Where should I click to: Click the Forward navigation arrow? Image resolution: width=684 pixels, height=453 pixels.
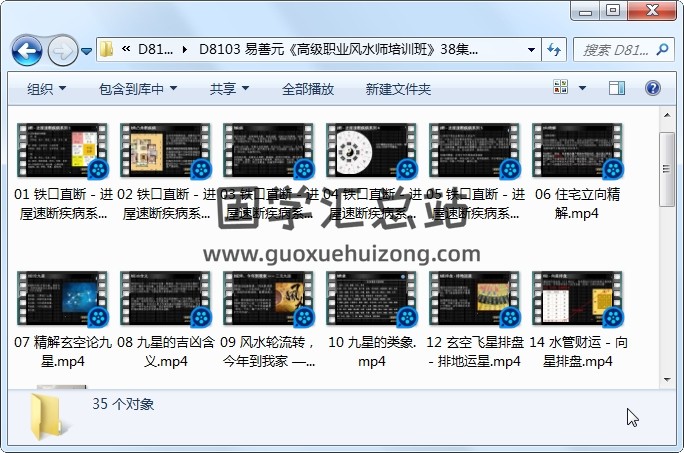click(62, 49)
